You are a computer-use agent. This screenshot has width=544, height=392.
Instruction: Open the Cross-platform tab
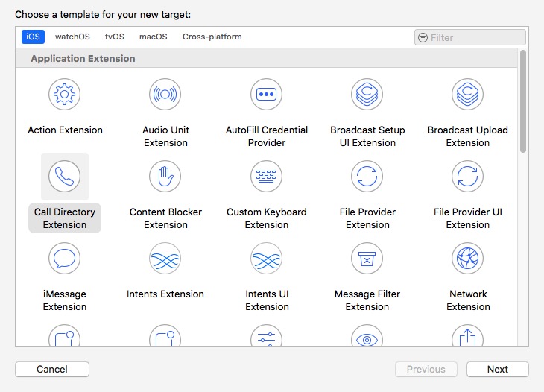(x=212, y=37)
